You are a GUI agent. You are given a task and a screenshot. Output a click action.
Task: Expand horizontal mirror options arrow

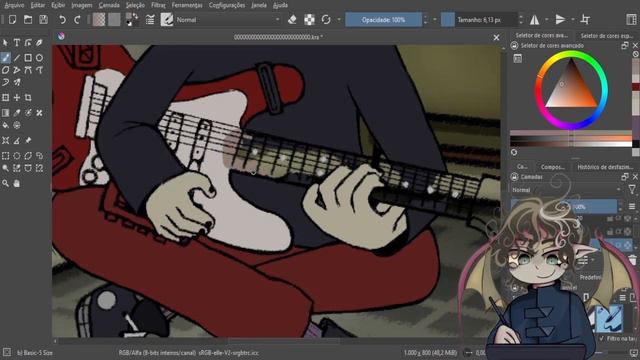(x=547, y=20)
